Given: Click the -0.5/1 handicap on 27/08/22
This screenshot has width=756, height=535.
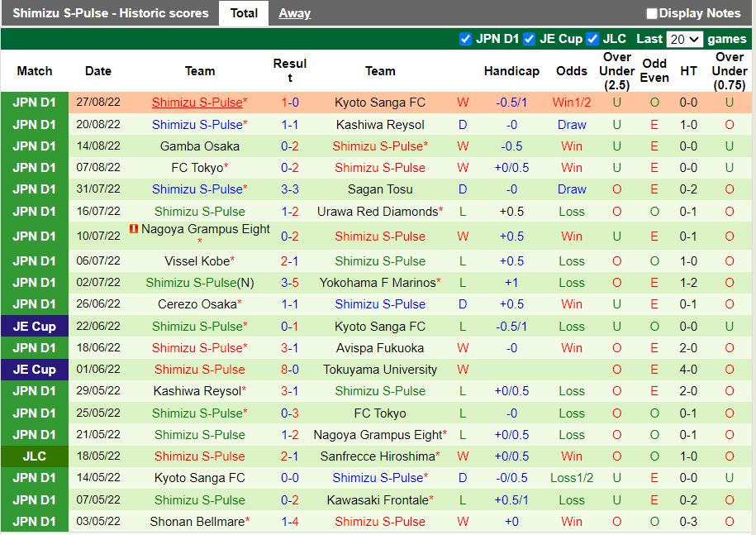Looking at the screenshot, I should 511,103.
